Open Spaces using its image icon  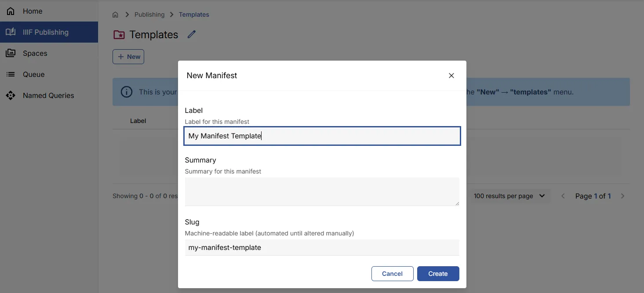tap(11, 53)
